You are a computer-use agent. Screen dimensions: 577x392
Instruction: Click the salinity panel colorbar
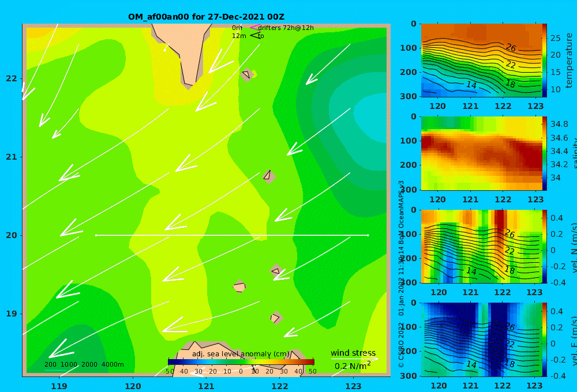544,153
